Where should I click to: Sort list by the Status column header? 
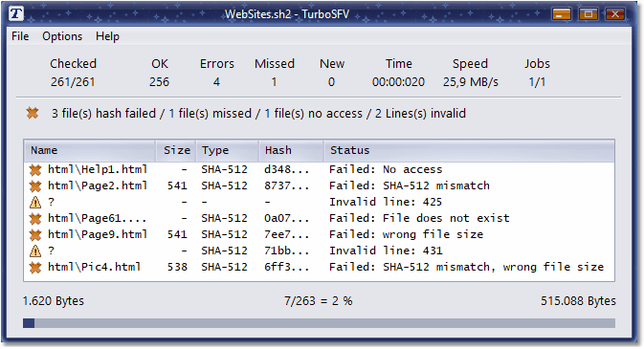point(470,150)
